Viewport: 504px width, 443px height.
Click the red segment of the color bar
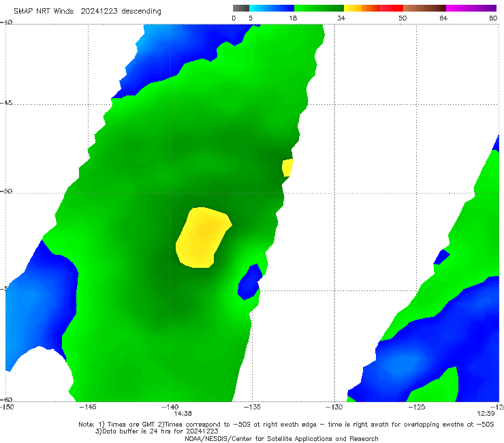coord(391,8)
